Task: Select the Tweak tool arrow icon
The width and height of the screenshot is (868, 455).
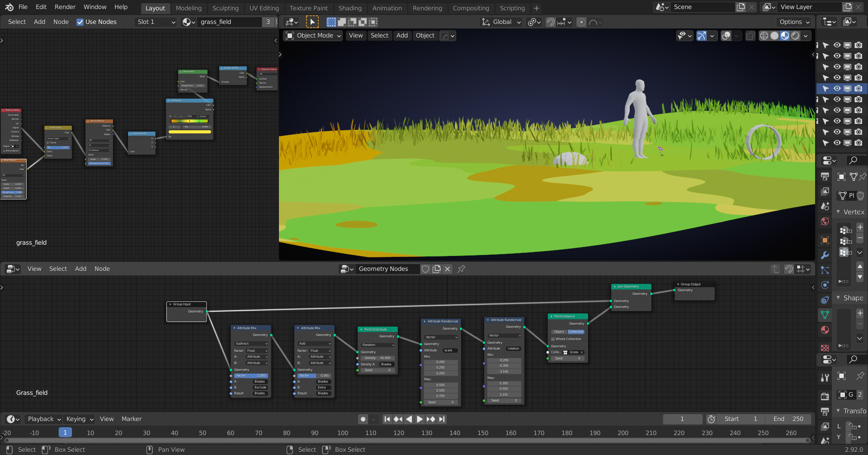Action: pos(312,22)
